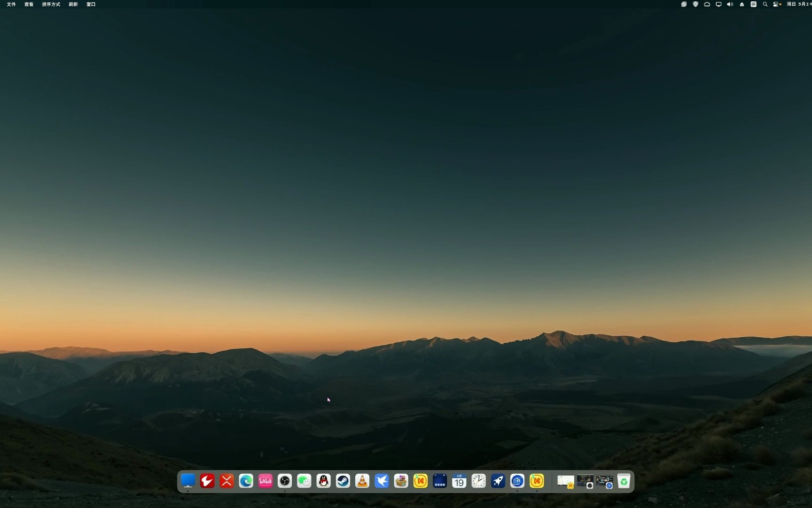Toggle screen mirroring from the display icon
Image resolution: width=812 pixels, height=508 pixels.
coord(718,4)
